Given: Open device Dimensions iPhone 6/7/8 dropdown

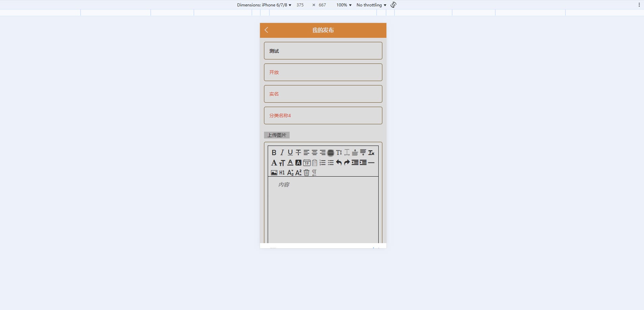Looking at the screenshot, I should [x=264, y=5].
